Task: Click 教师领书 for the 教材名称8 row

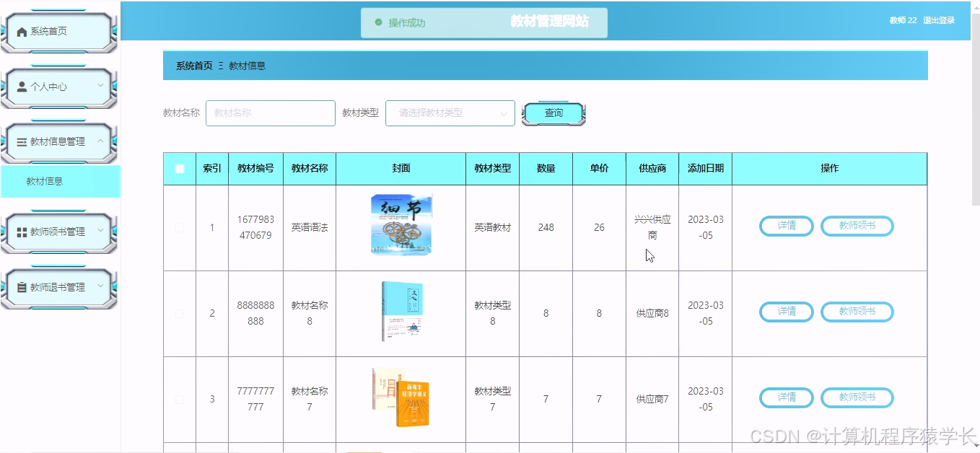Action: coord(857,312)
